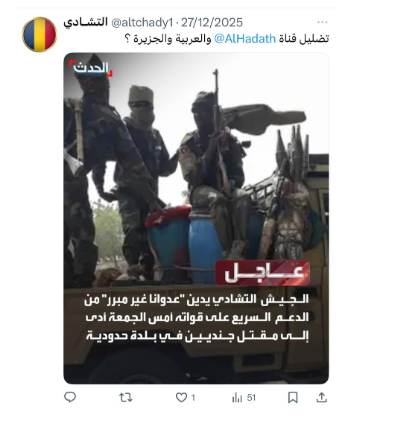Click the الحدث channel logo in image

tap(91, 68)
